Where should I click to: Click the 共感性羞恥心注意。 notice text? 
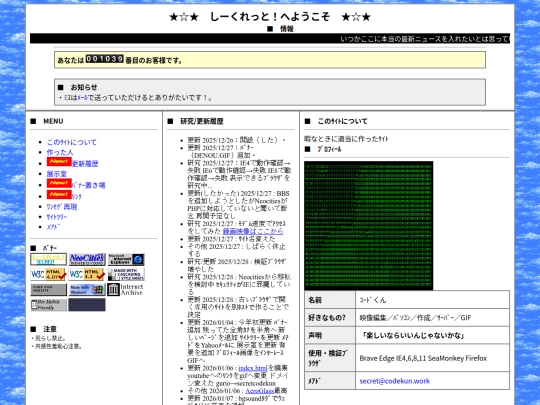[57, 346]
